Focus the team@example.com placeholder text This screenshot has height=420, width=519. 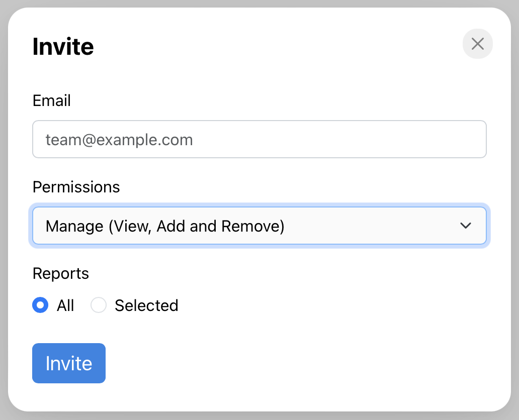click(119, 140)
